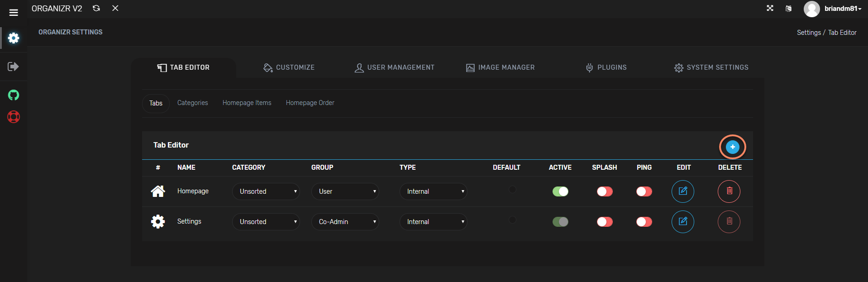This screenshot has width=868, height=282.
Task: Open the red lifebuoy support icon
Action: pos(14,117)
